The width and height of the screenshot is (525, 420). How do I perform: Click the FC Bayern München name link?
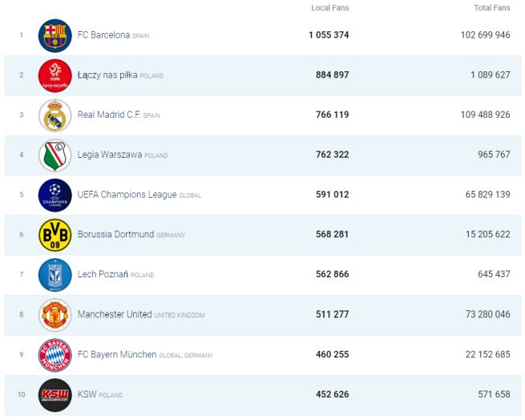(x=117, y=355)
